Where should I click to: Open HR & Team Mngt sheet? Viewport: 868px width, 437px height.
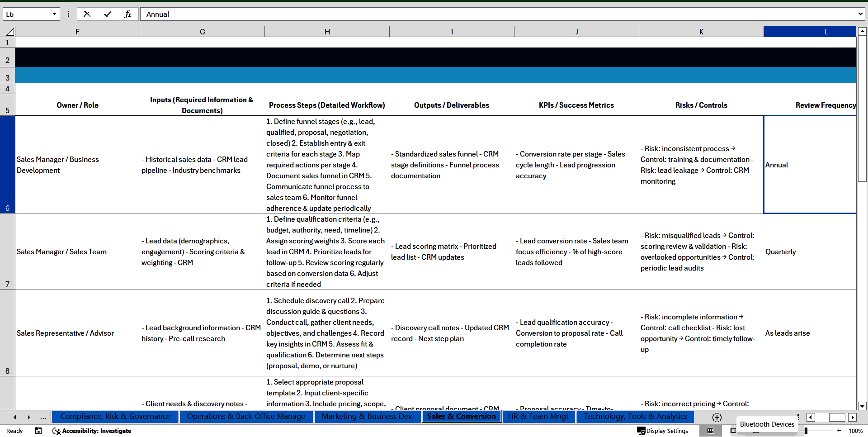point(538,417)
